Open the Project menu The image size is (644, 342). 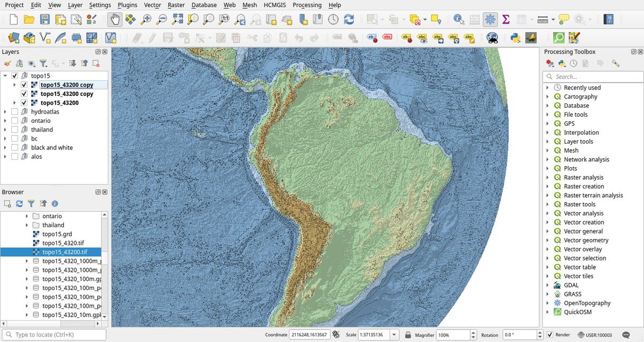14,5
